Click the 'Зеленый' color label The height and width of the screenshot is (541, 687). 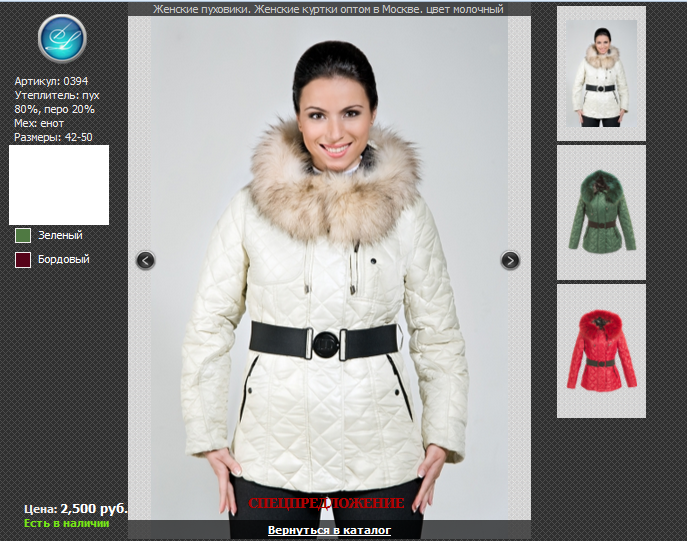point(60,235)
